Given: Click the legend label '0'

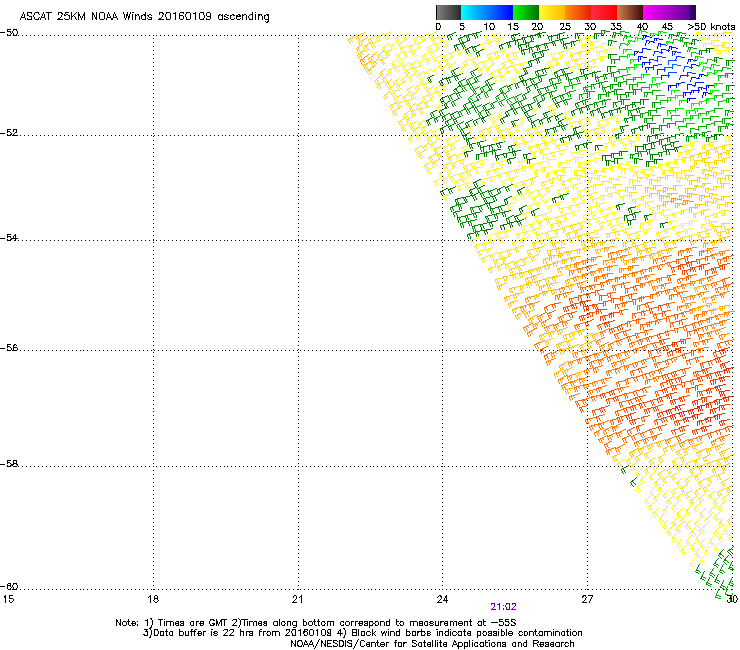Looking at the screenshot, I should [438, 27].
